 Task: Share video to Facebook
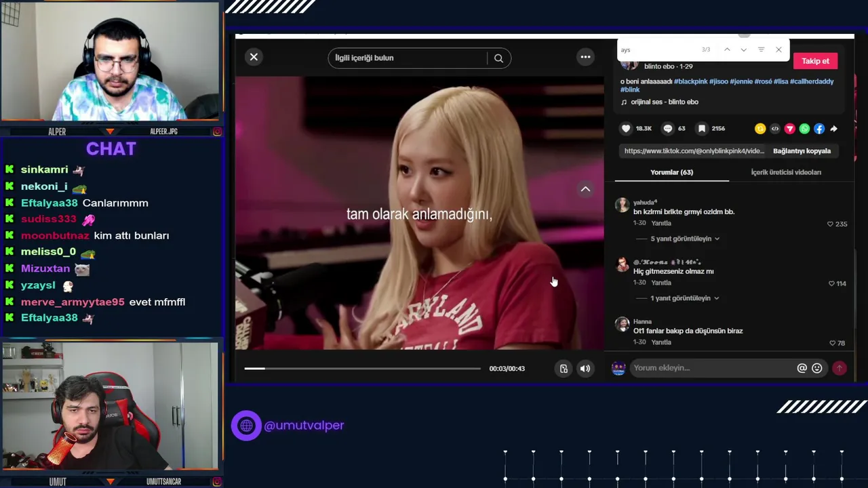point(819,129)
